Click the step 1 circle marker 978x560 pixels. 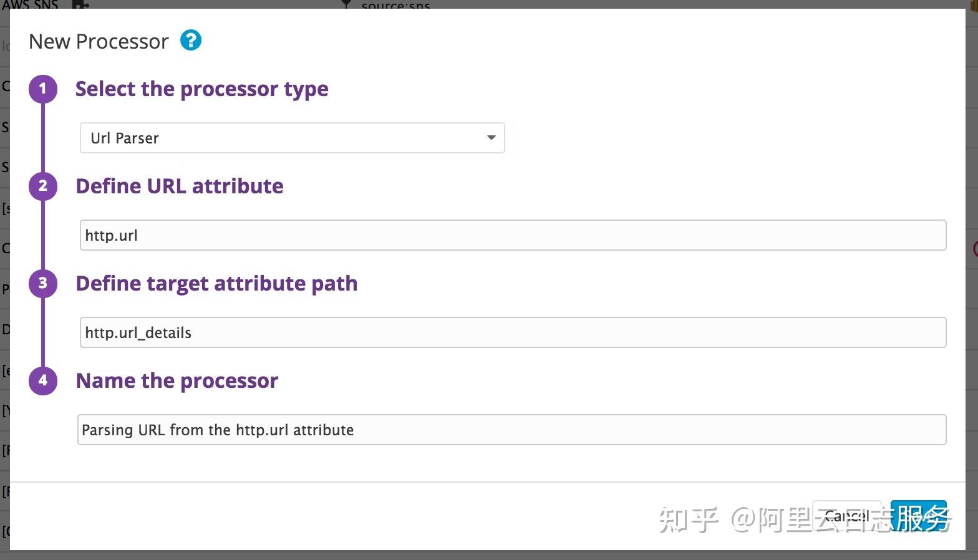[43, 89]
